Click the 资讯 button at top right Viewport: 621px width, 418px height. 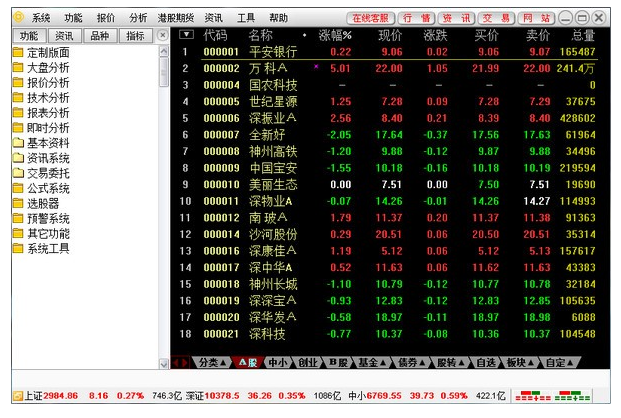tap(457, 18)
